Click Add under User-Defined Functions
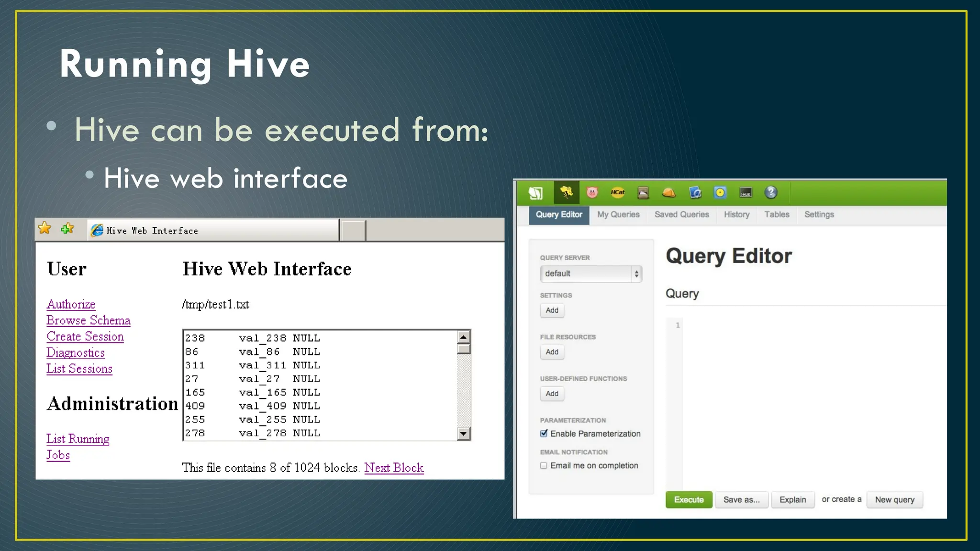 coord(552,394)
